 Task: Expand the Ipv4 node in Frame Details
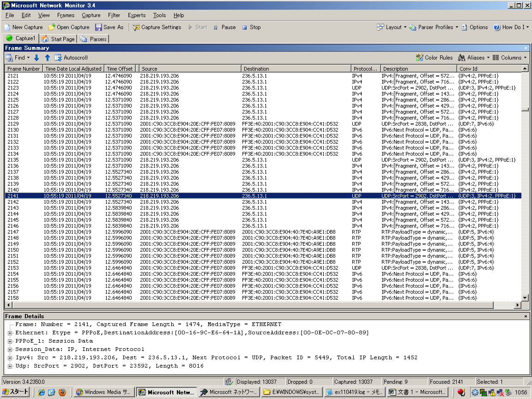10,358
